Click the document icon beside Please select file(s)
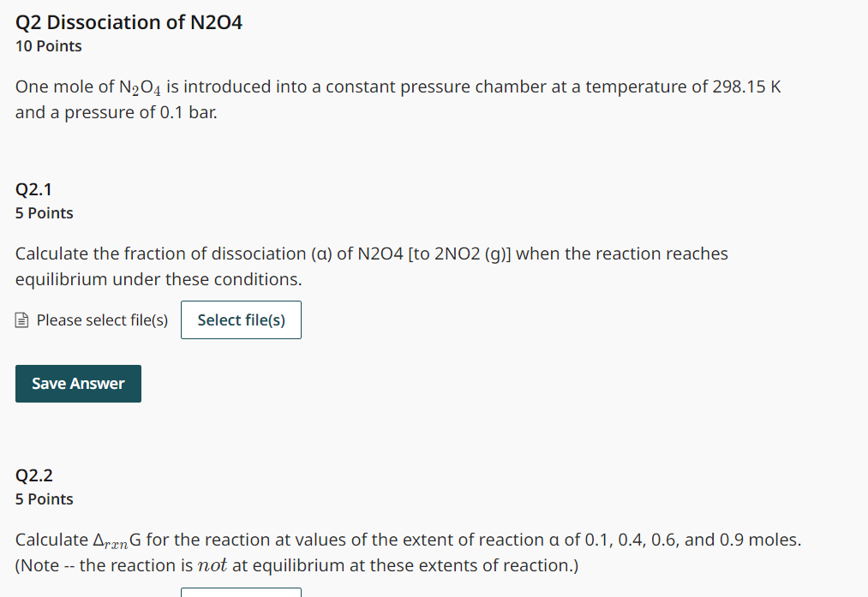This screenshot has height=597, width=868. pyautogui.click(x=23, y=320)
